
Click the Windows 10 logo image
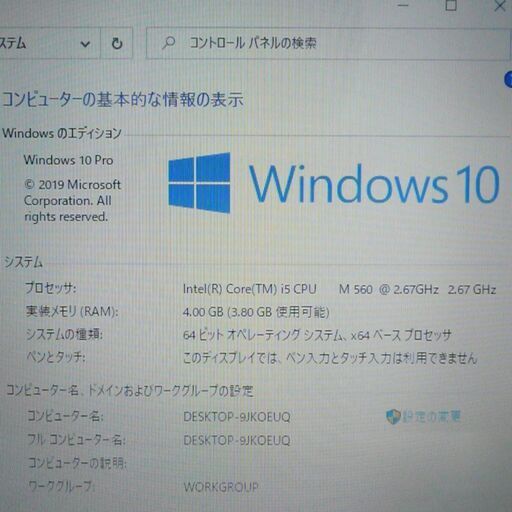334,183
